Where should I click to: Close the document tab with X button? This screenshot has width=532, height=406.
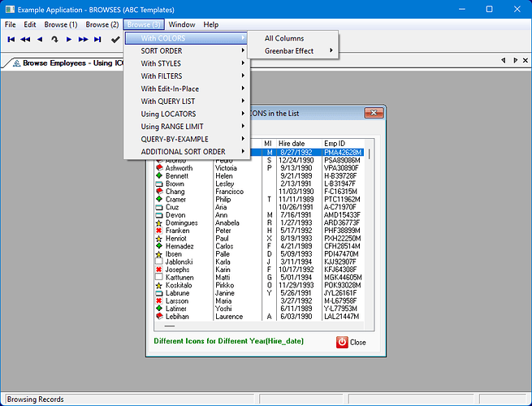[x=526, y=60]
